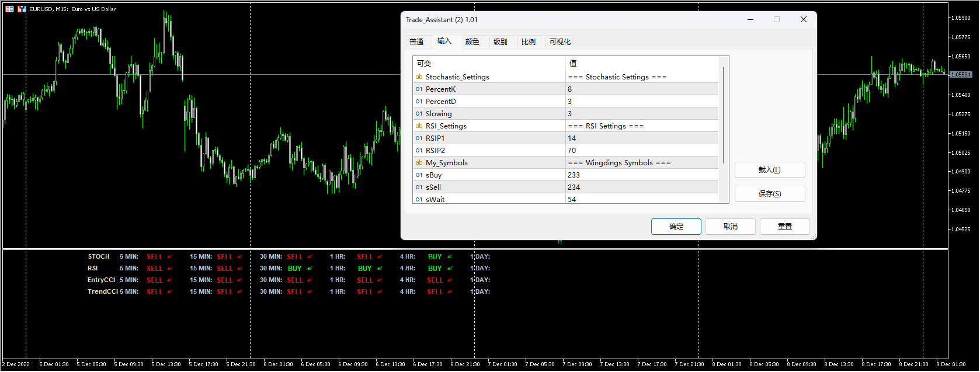Screen dimensions: 980x372
Task: Open the 可视化 tab
Action: [x=560, y=41]
